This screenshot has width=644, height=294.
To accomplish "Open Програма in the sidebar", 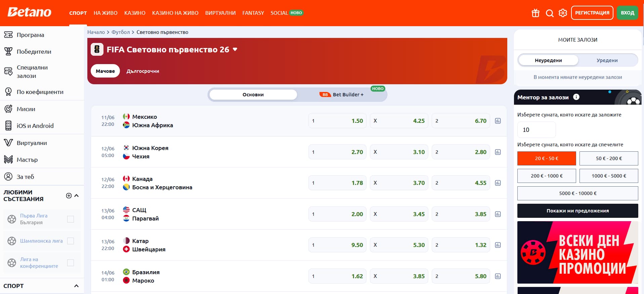I will pyautogui.click(x=42, y=35).
